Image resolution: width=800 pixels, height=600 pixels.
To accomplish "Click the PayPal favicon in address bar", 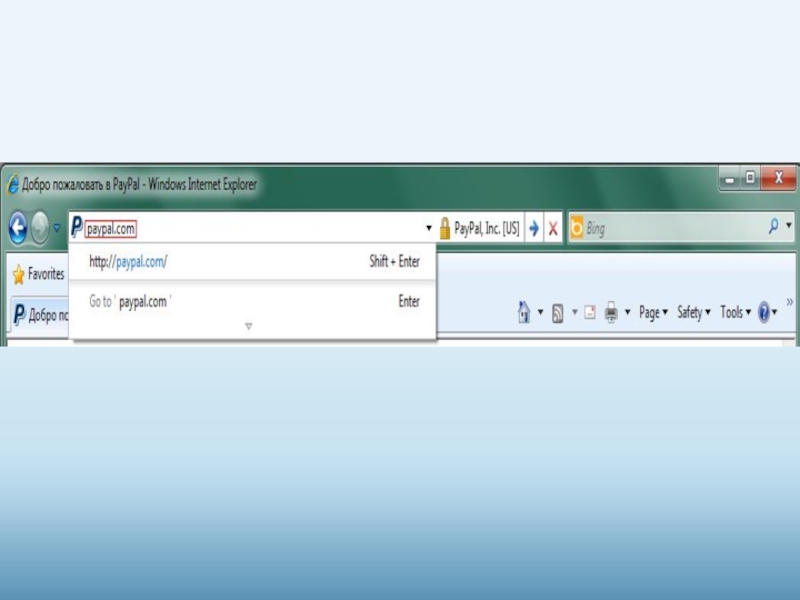I will pos(77,227).
